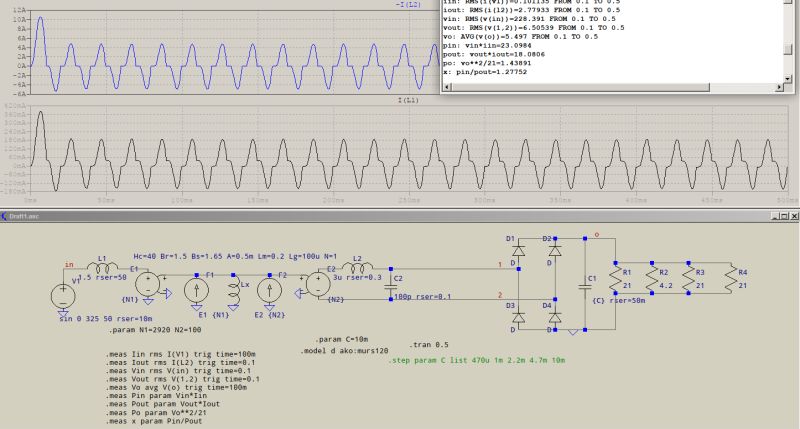
Task: Select diode D2 in the bridge
Action: click(x=555, y=250)
